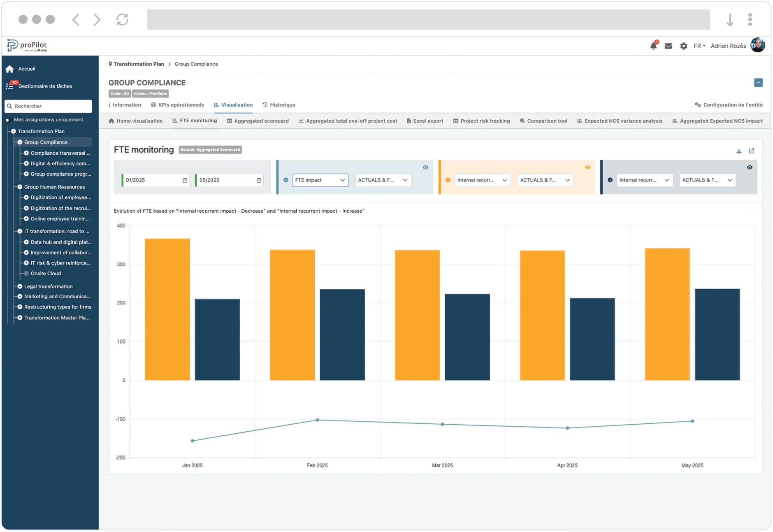Click Transformation Plan breadcrumb link
Image resolution: width=773 pixels, height=532 pixels.
[x=139, y=64]
